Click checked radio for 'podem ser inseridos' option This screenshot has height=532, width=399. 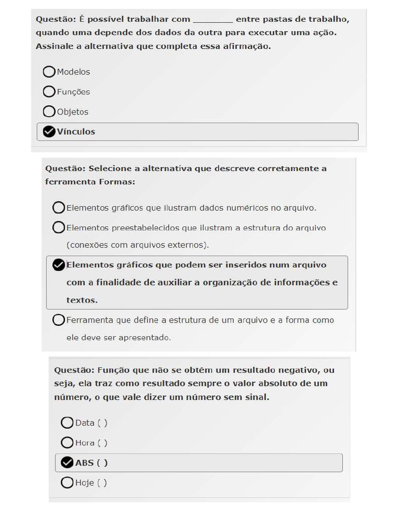59,265
